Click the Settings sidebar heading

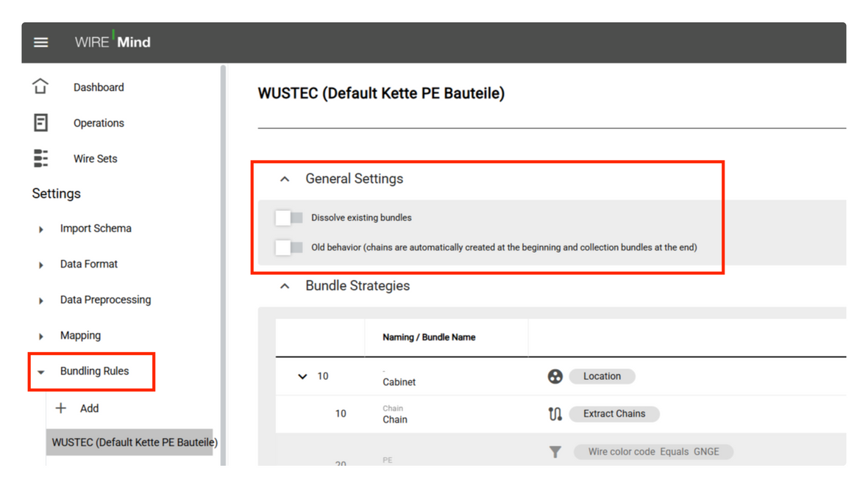[x=56, y=193]
